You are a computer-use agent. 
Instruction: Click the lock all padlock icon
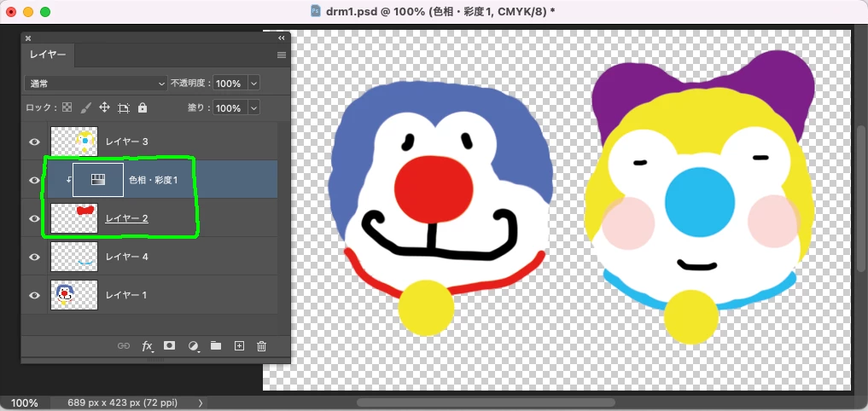(143, 107)
